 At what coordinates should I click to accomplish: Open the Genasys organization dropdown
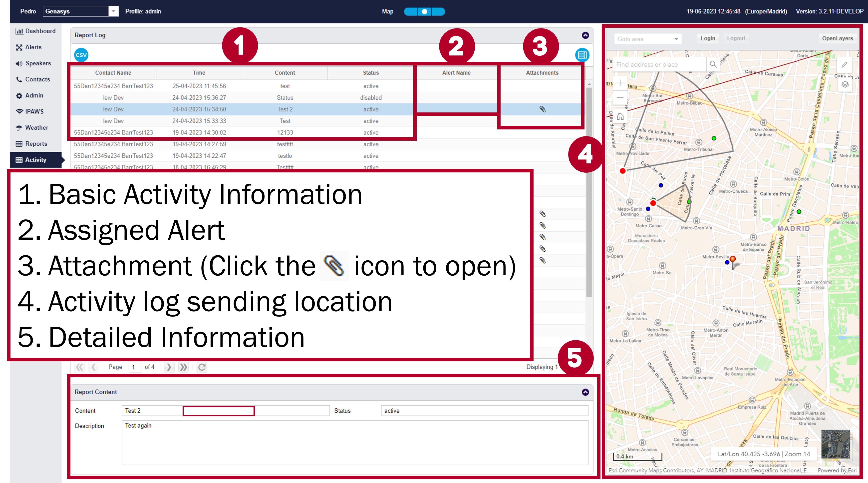[x=114, y=11]
